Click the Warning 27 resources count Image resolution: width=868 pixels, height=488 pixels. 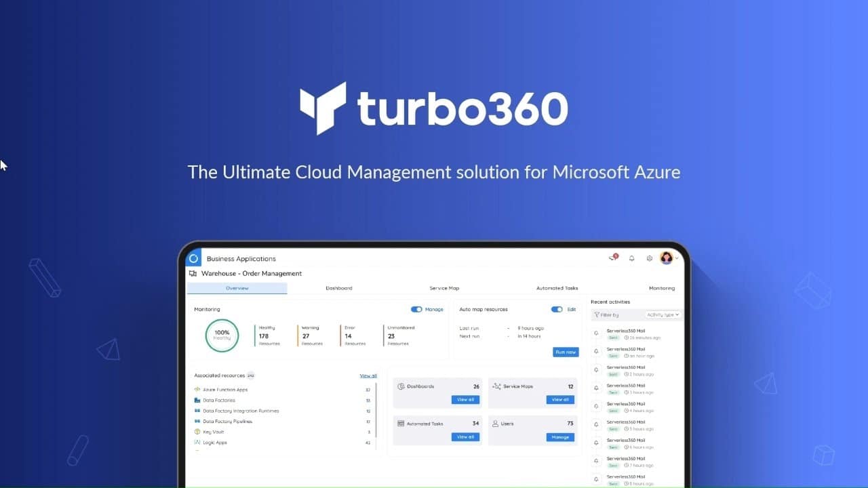307,335
